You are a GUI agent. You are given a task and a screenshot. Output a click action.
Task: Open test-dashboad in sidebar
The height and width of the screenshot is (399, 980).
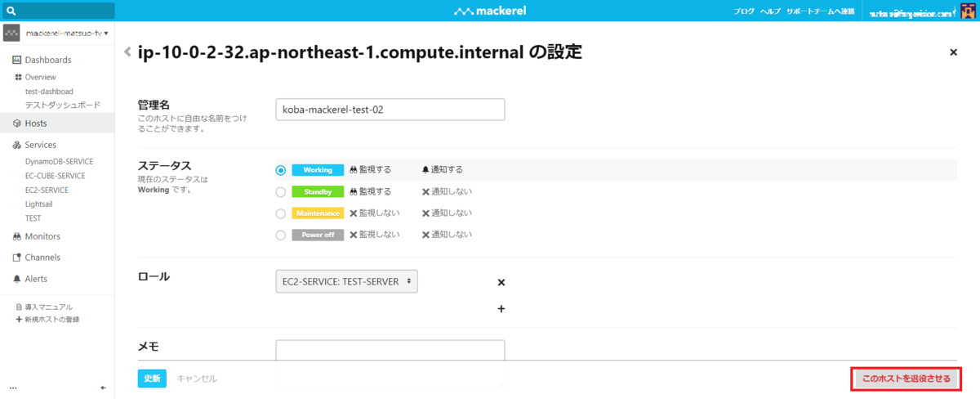[x=49, y=92]
